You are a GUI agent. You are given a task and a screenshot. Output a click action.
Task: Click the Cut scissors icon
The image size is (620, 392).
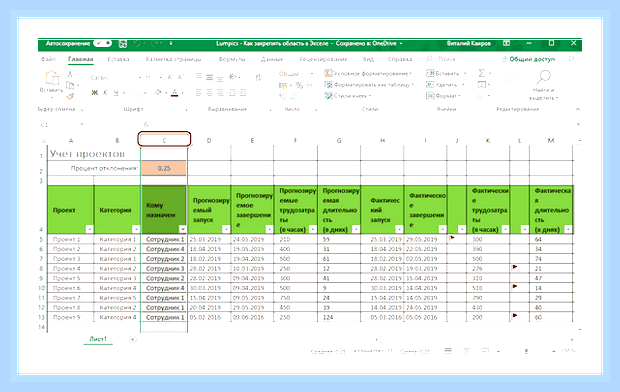coord(70,74)
